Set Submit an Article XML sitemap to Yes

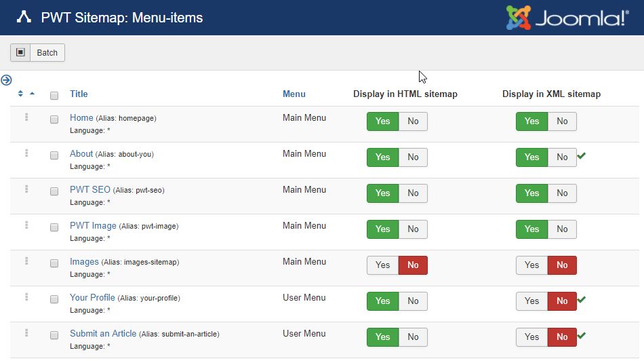(x=532, y=337)
